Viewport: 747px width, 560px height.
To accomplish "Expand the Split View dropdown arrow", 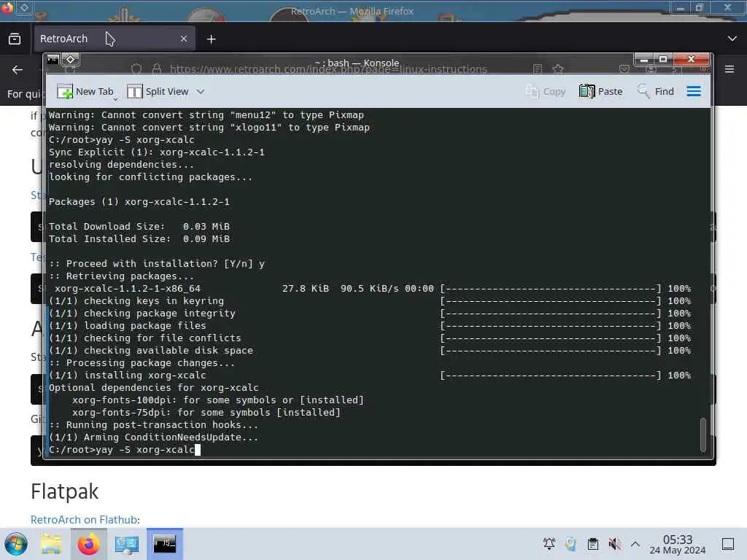I will tap(201, 91).
